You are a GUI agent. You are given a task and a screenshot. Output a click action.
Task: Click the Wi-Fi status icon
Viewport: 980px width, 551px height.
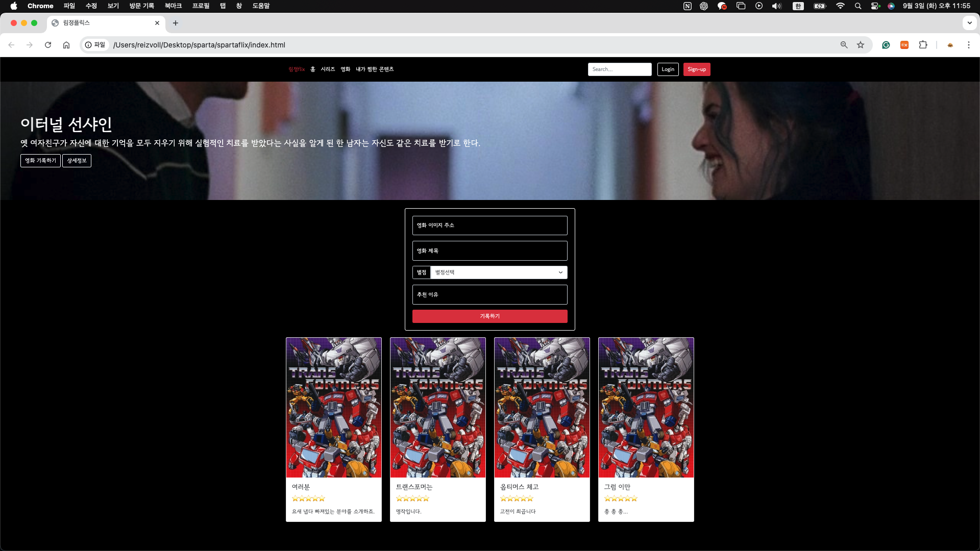tap(840, 6)
